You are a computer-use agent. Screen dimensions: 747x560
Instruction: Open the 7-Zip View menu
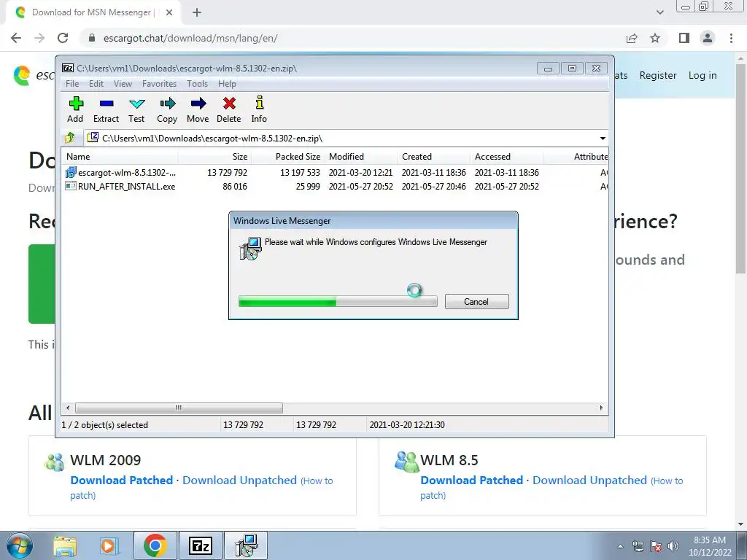pos(123,84)
